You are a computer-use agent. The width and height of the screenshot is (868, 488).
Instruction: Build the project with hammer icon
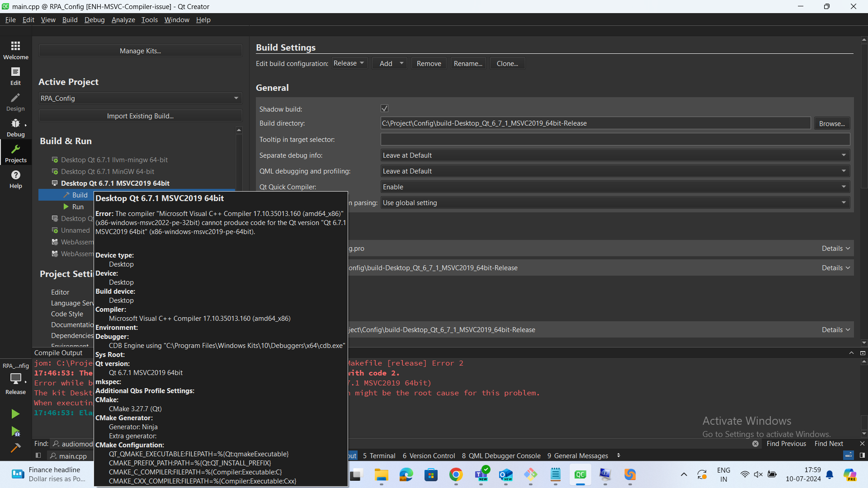point(15,448)
